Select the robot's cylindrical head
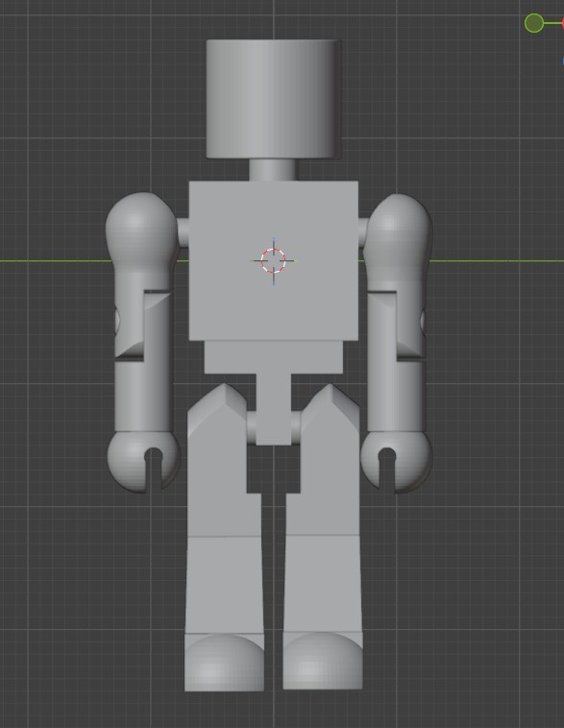Screen dimensions: 564x728 coord(274,99)
